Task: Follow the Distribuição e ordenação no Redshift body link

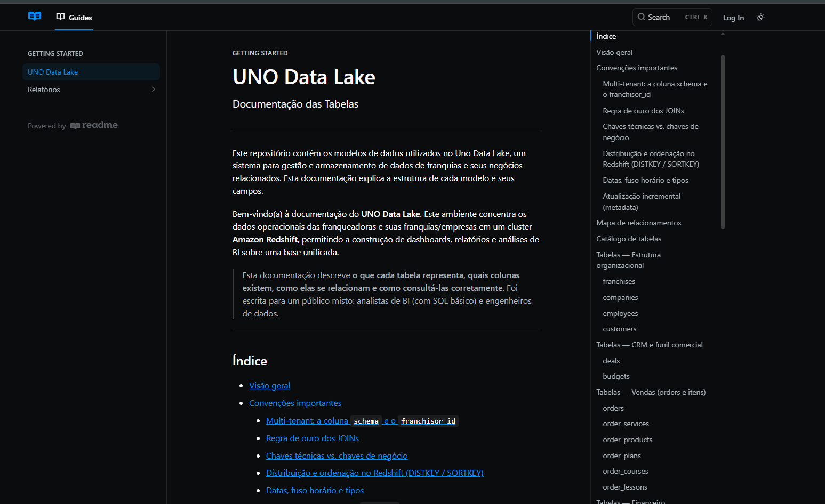Action: pyautogui.click(x=374, y=473)
